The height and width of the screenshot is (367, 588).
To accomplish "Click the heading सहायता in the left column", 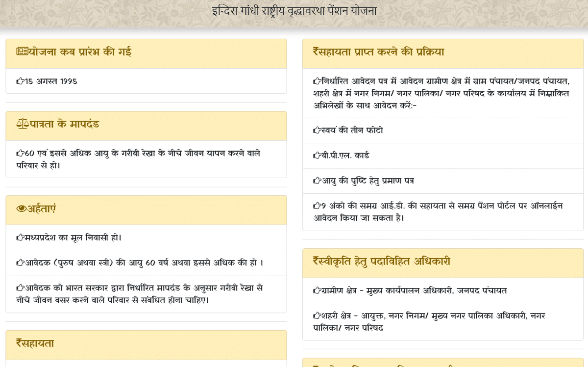I will click(x=39, y=343).
